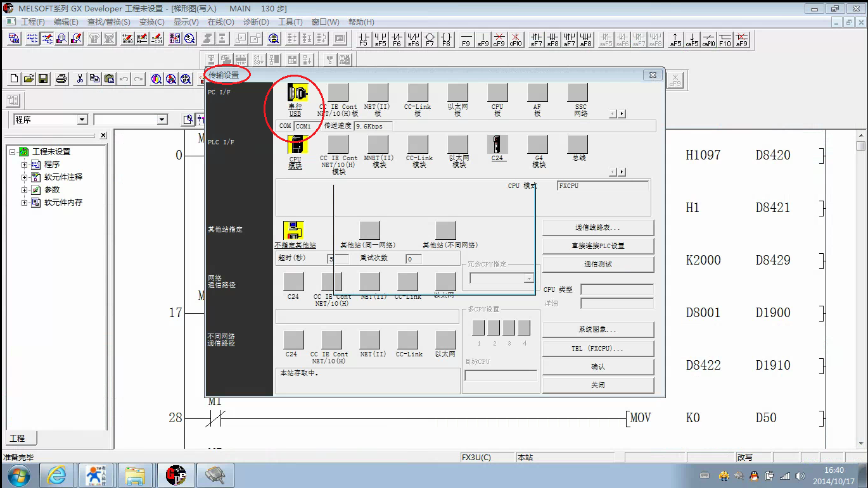Open the 冗余CPU指定 dropdown

coord(528,278)
